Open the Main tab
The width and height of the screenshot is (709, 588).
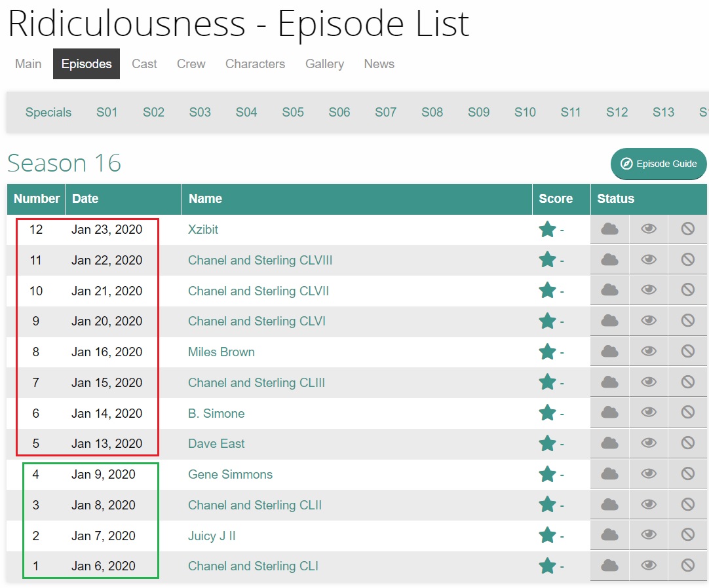28,64
